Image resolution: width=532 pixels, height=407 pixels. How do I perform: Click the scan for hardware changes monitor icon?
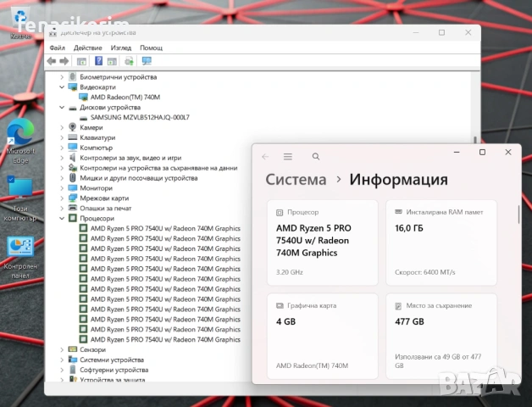pos(147,61)
